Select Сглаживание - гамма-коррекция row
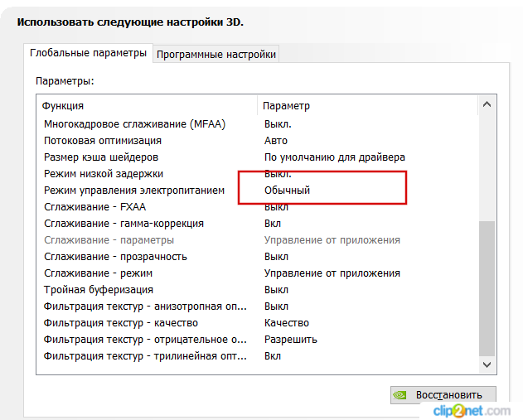523x420 pixels. coord(257,224)
